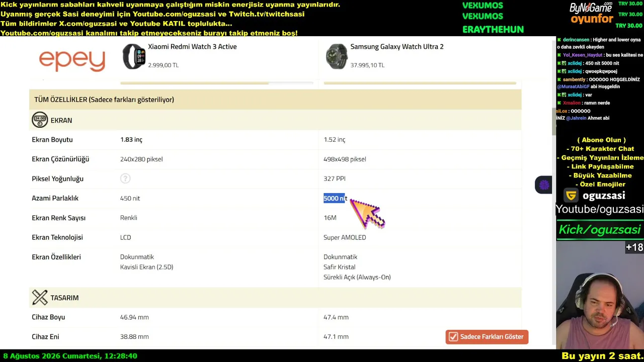Click the TASARIM section ruler-and-pencil icon
644x362 pixels.
pos(40,297)
